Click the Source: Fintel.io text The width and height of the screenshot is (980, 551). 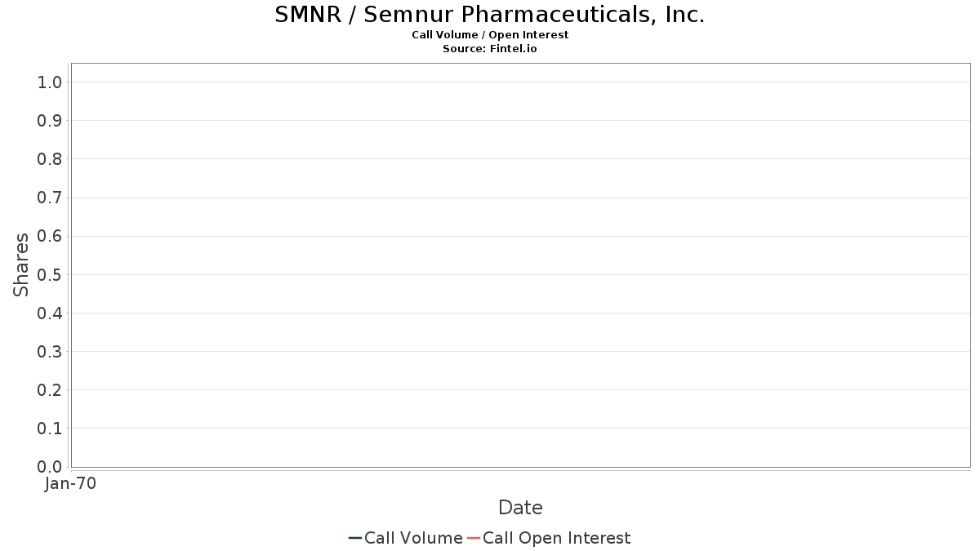pyautogui.click(x=489, y=49)
